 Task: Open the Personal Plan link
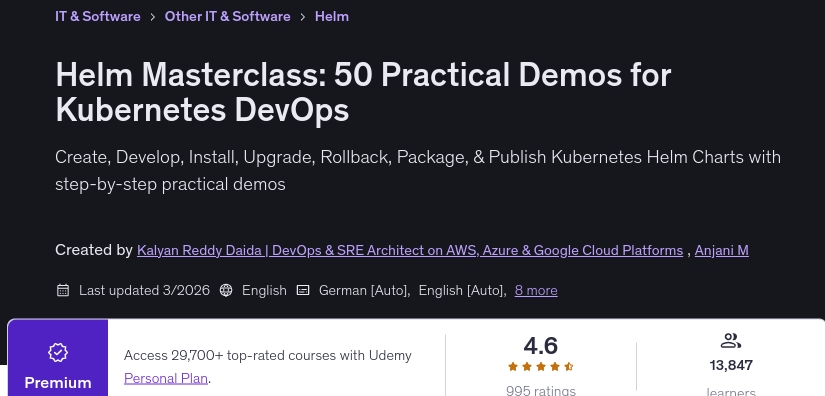click(x=166, y=378)
